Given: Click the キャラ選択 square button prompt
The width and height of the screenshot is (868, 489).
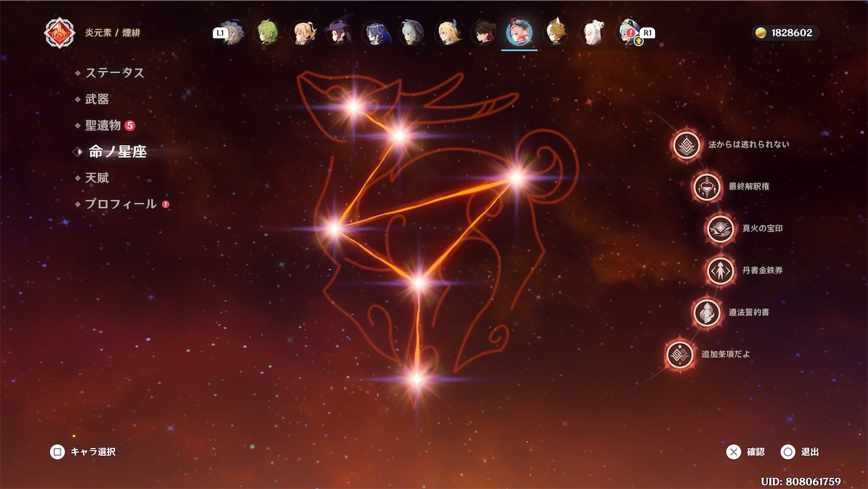Looking at the screenshot, I should tap(83, 452).
